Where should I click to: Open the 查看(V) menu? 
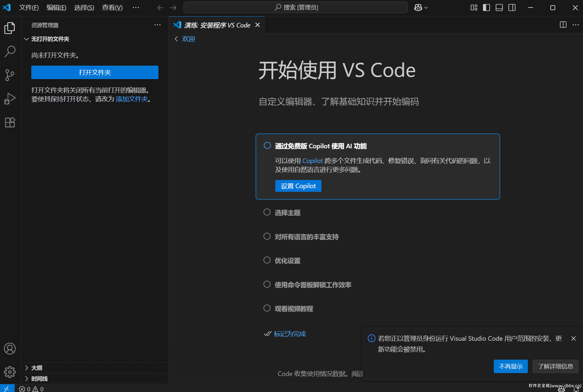click(112, 8)
